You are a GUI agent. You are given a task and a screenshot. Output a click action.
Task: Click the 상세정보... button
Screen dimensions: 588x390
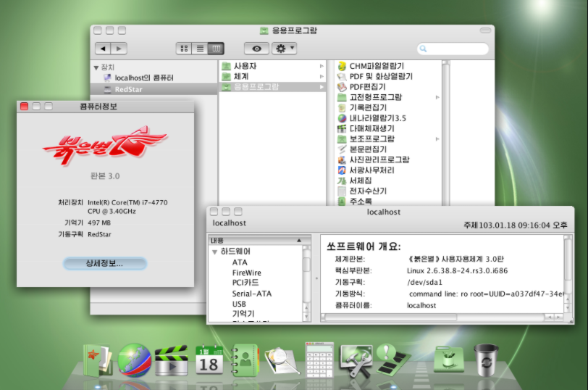pos(104,263)
